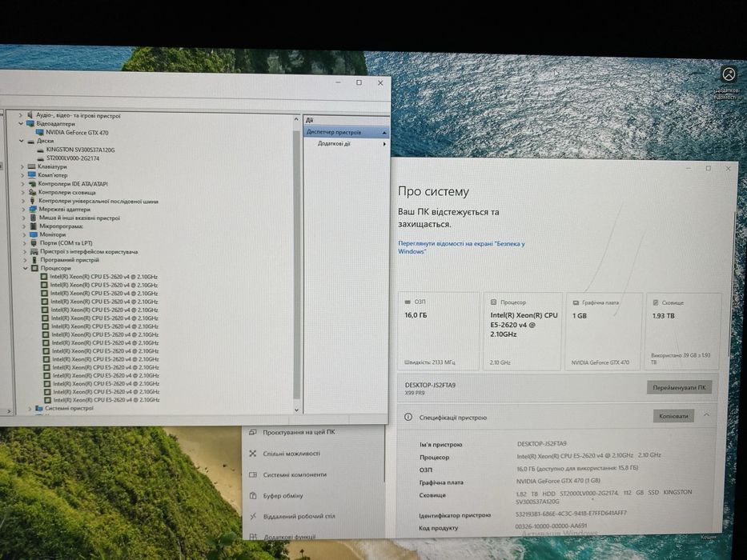
Task: Select the last Xeon E5-2620 v4 processor entry
Action: [106, 400]
